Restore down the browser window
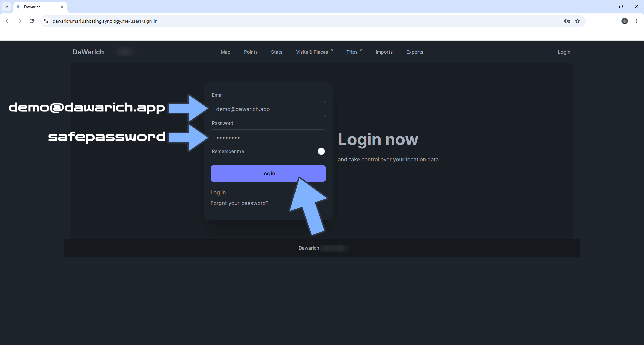644x345 pixels. point(621,7)
